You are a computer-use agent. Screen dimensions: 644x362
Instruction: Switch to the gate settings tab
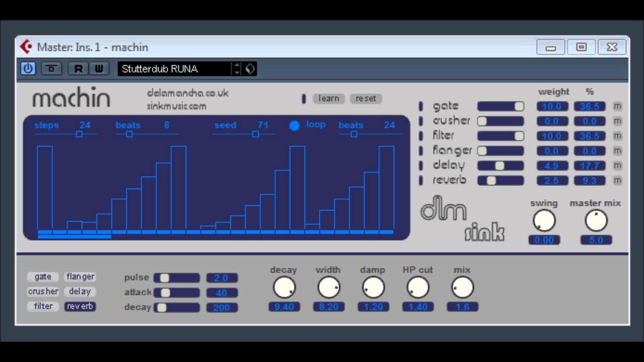click(x=43, y=277)
